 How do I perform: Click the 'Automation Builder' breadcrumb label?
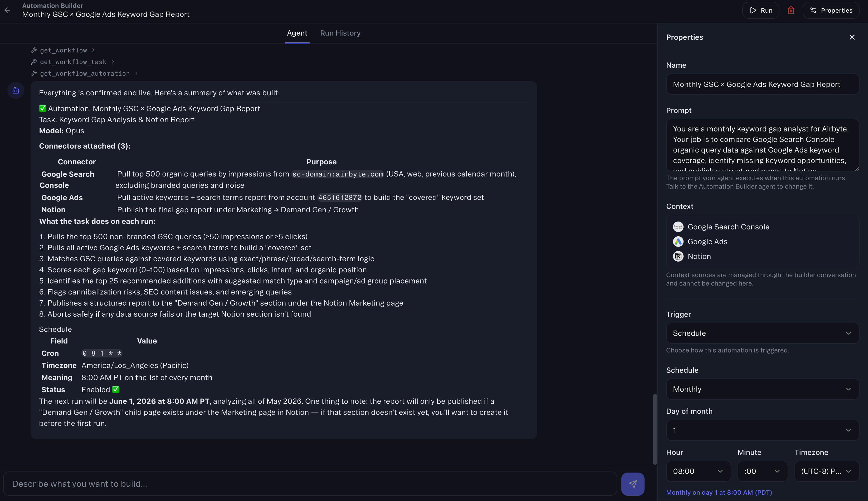coord(53,6)
